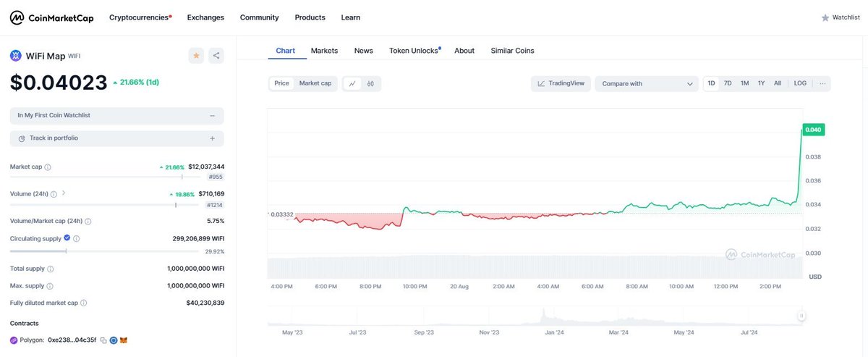Set chart range to 1M
The width and height of the screenshot is (868, 357).
744,84
